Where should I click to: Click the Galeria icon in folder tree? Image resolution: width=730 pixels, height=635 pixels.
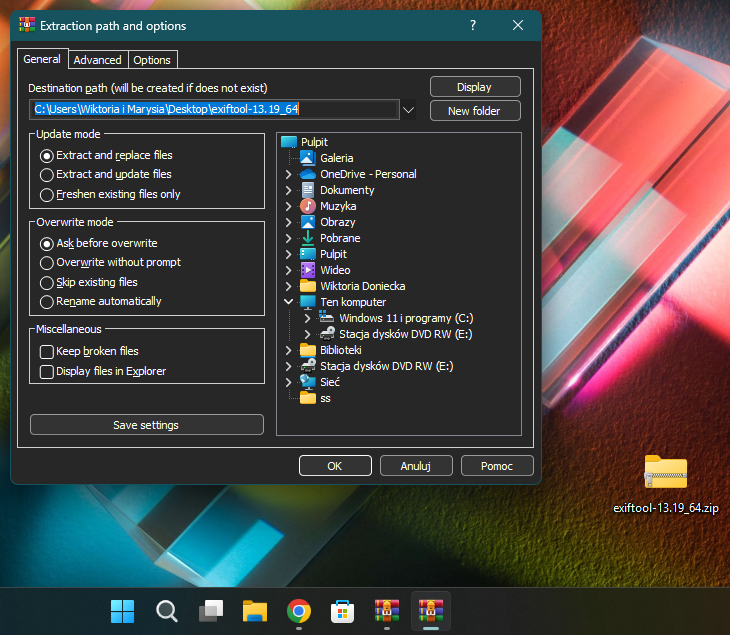coord(308,158)
